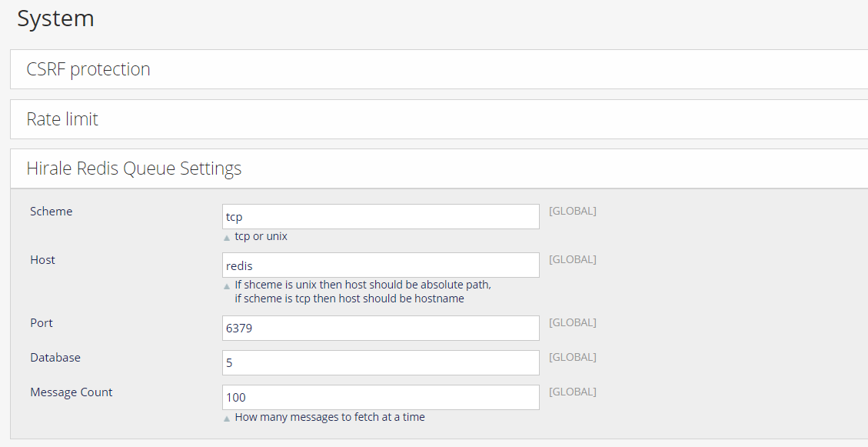Click triangle icon beside Host hint text
The image size is (868, 447).
coord(227,286)
